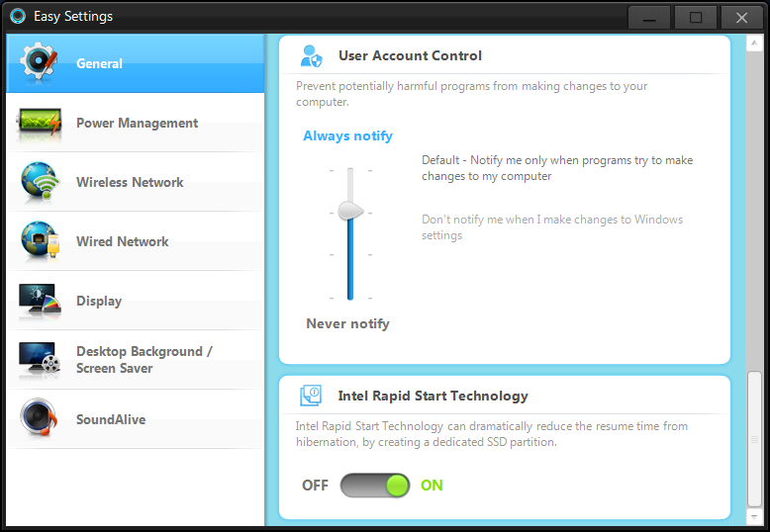
Task: Select the Wireless Network menu item
Action: point(130,182)
